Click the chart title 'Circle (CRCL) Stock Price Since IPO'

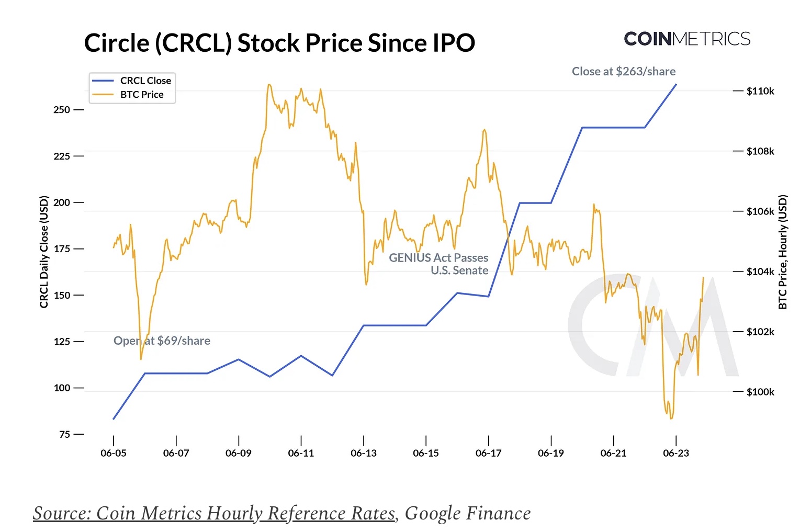point(279,43)
